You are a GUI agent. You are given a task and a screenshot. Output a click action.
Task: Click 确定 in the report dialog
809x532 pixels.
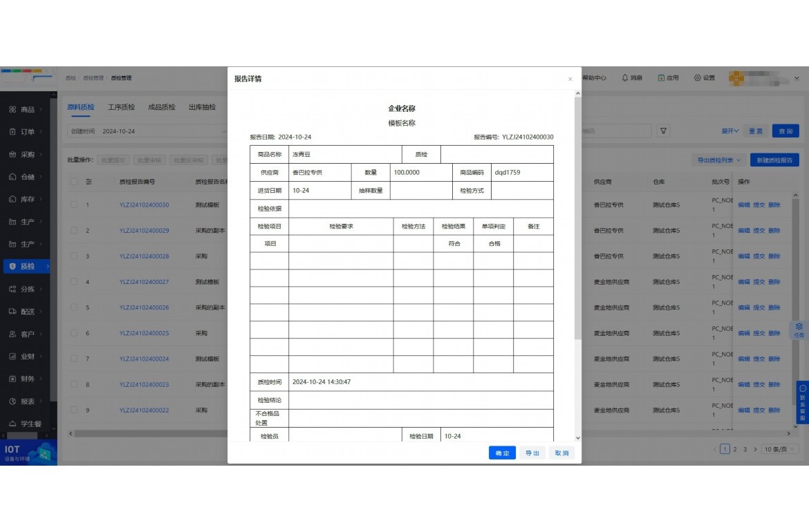(x=502, y=453)
